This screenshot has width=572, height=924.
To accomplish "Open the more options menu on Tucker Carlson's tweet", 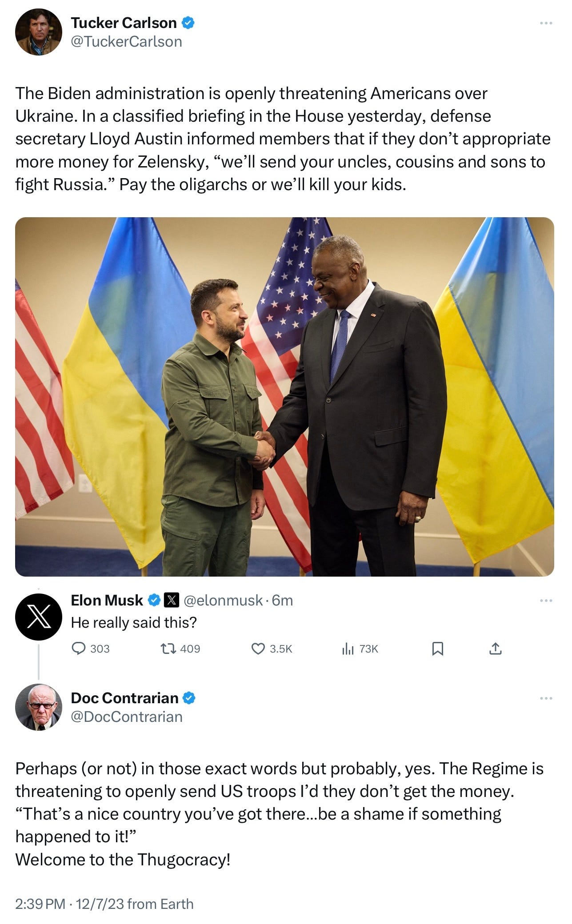I will coord(546,23).
